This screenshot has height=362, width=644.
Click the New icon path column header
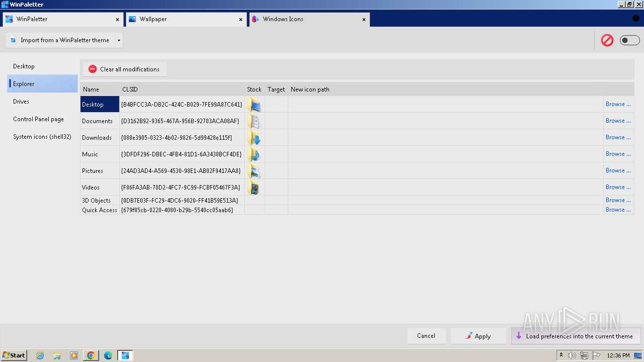(446, 89)
